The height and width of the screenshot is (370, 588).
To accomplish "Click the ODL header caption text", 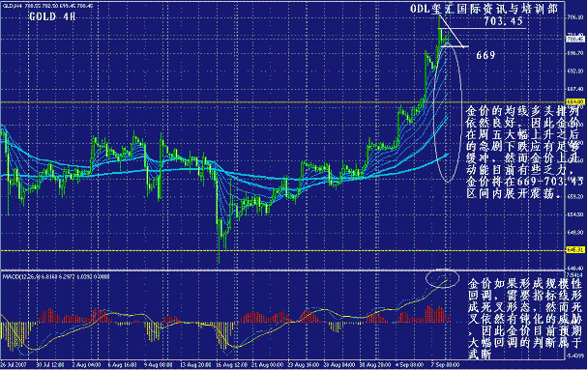I will click(x=485, y=9).
